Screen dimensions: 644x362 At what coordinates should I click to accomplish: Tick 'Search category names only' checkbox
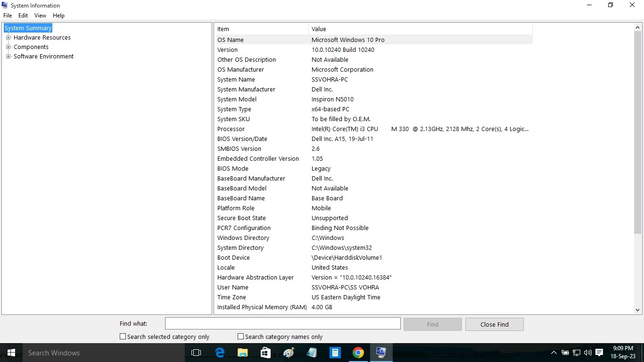point(240,337)
